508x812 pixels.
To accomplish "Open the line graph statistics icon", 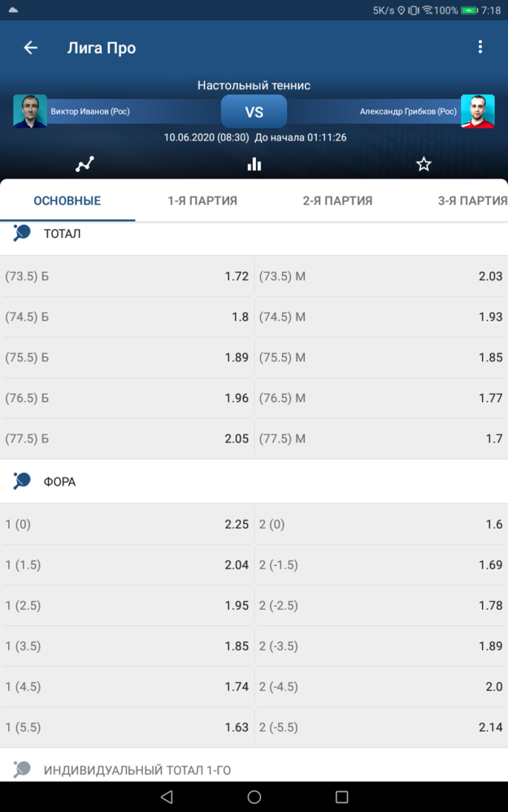I will click(85, 164).
